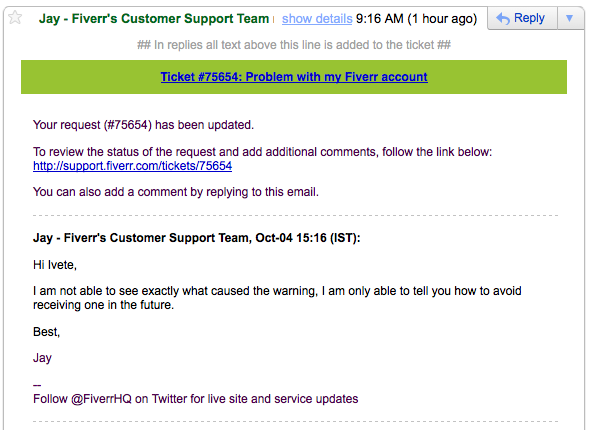Click the 'In replies all text above' notice

coord(294,45)
